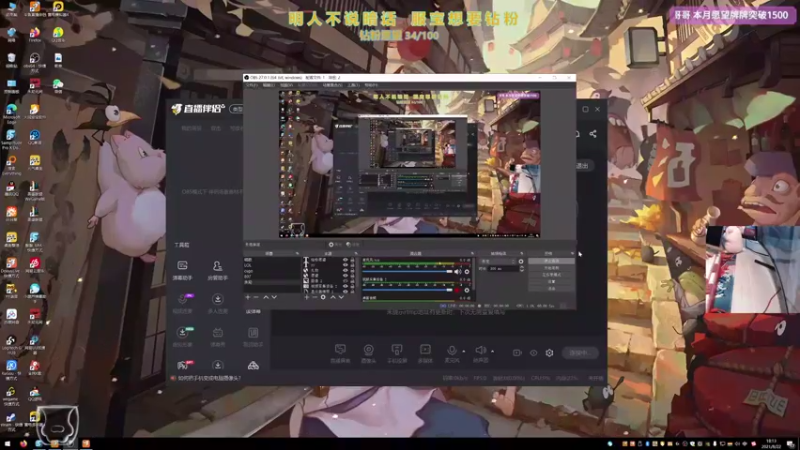Add 多媒体 media source in 直播伴侣

(425, 353)
